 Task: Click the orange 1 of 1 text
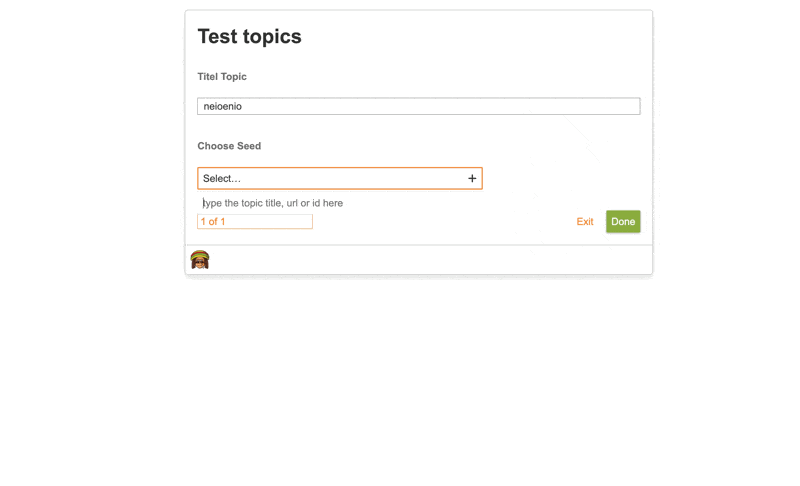[x=213, y=222]
